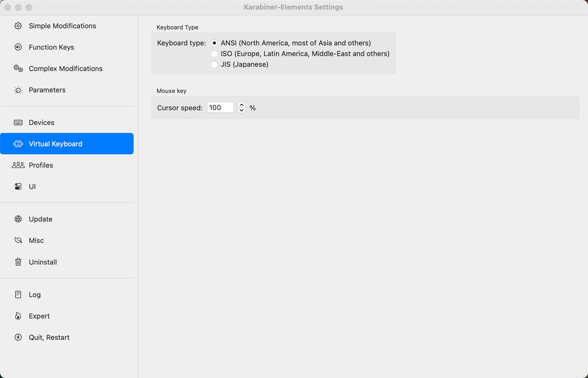Open the Simple Modifications section
Image resolution: width=588 pixels, height=378 pixels.
coord(63,26)
